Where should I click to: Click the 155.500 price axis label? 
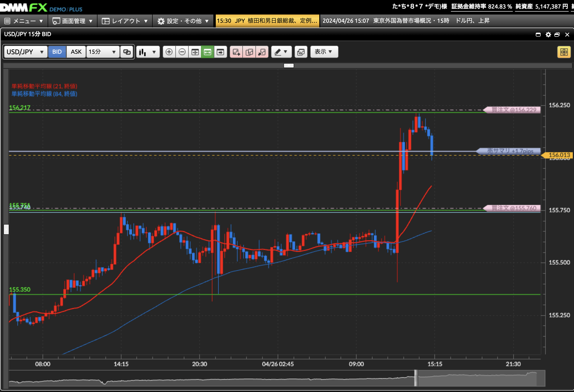click(x=559, y=263)
